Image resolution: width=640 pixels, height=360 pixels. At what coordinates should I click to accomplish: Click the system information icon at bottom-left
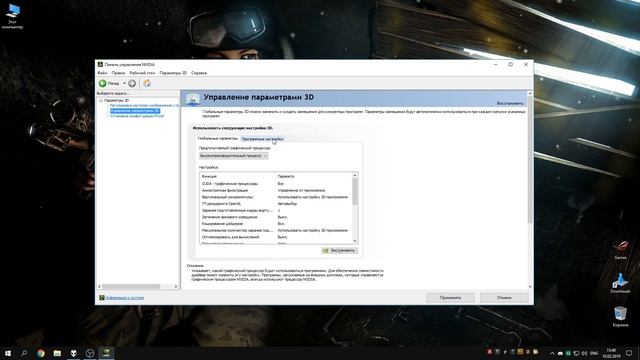[x=102, y=298]
